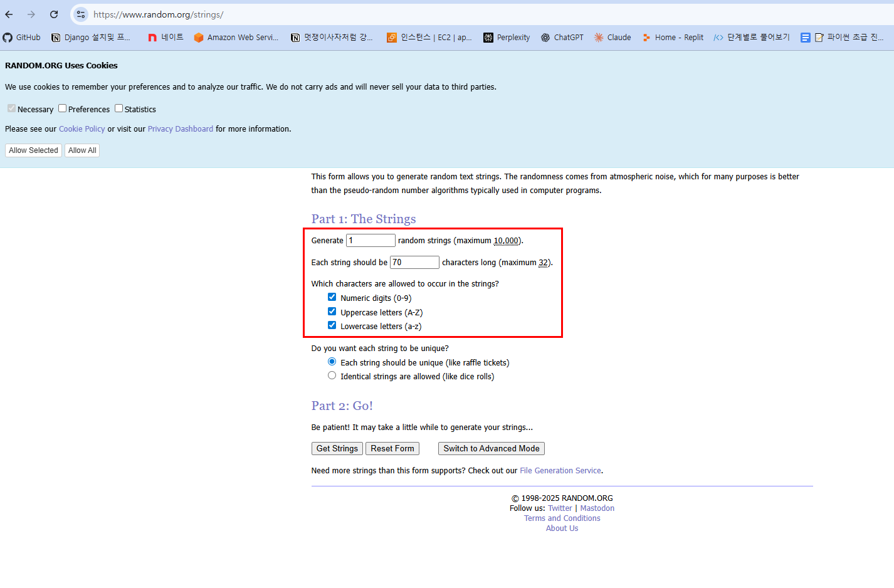Select Identical strings are allowed option
Screen dimensions: 894x588
click(x=332, y=375)
